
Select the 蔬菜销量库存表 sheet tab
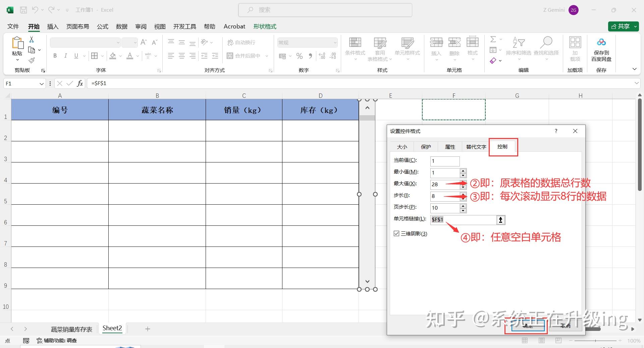[x=71, y=329]
